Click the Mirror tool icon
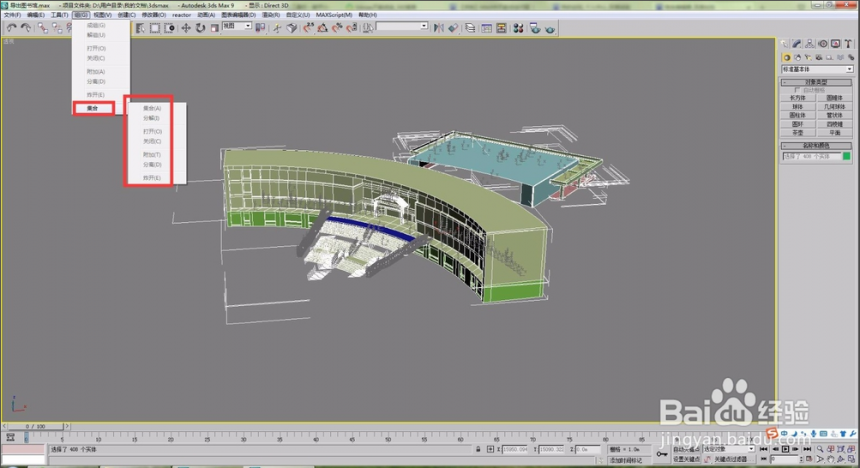The width and height of the screenshot is (860, 468). [x=438, y=27]
